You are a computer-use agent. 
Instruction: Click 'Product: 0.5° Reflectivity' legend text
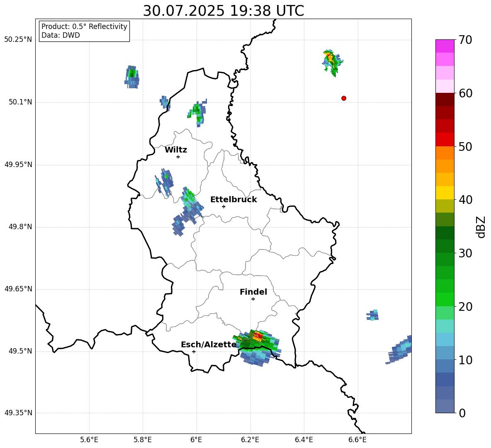84,27
